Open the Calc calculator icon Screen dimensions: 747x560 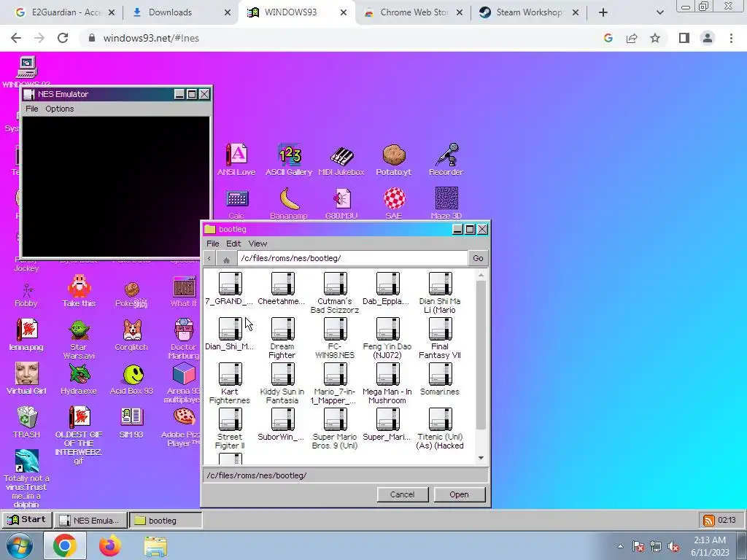(x=236, y=203)
